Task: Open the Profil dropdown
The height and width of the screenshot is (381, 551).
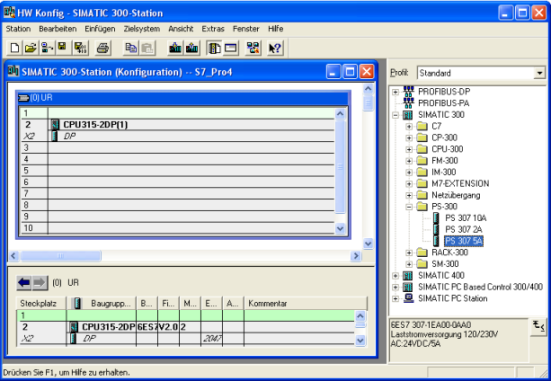Action: pyautogui.click(x=539, y=73)
